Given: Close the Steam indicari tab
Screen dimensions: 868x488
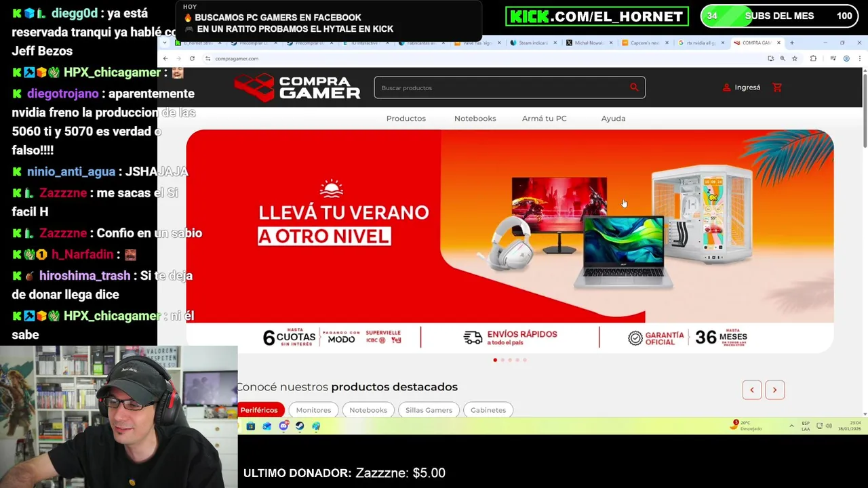Looking at the screenshot, I should 555,43.
